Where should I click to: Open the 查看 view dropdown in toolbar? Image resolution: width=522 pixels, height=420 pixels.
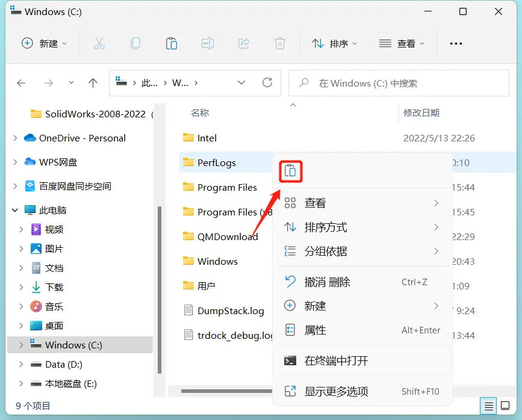coord(402,43)
